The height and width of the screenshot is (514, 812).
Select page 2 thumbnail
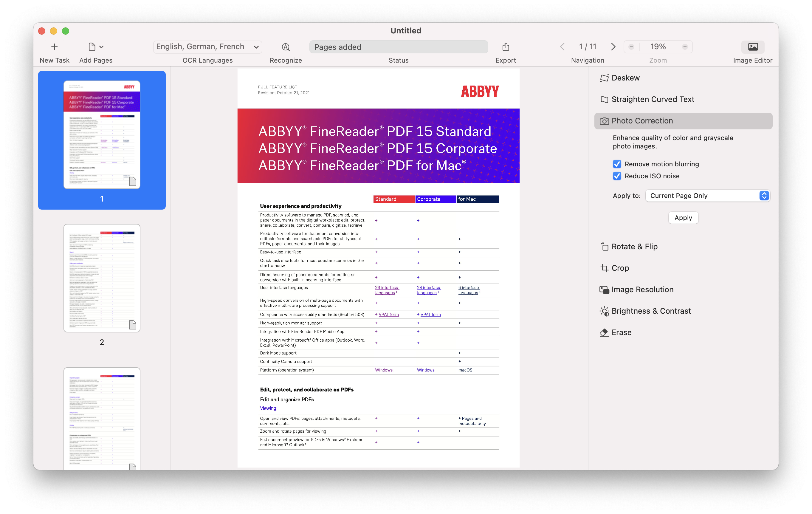pos(102,277)
